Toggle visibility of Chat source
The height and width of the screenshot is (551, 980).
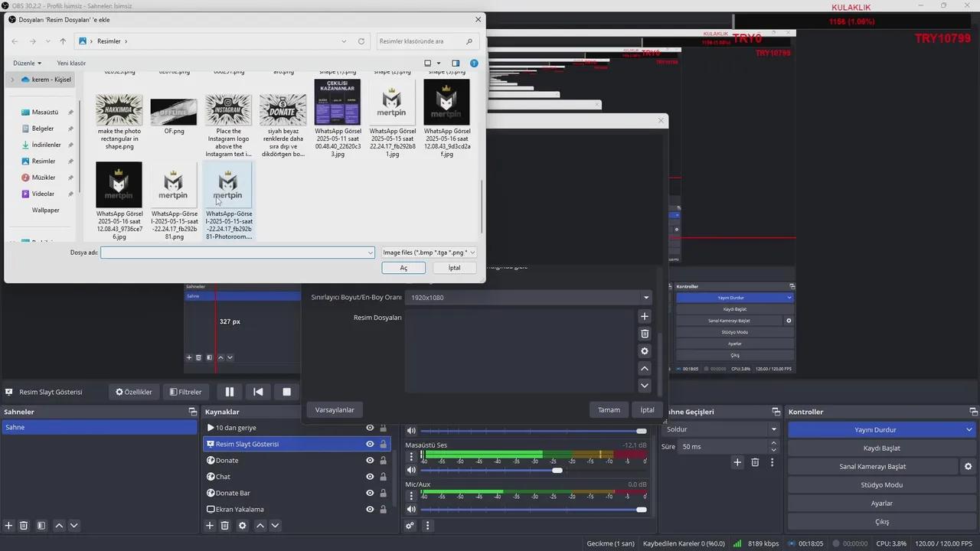tap(370, 477)
